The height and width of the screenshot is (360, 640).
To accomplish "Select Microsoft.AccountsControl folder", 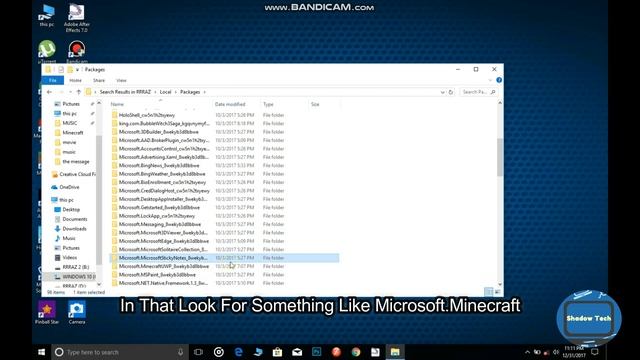I will pos(164,149).
